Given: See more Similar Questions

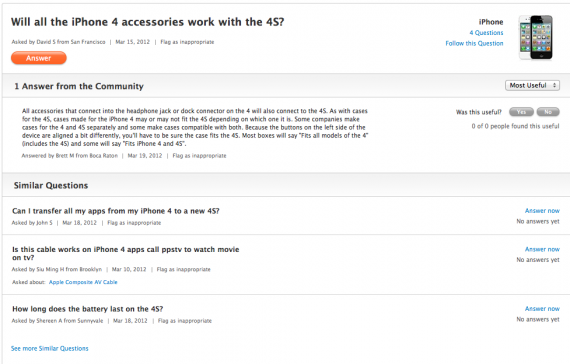Looking at the screenshot, I should point(49,348).
